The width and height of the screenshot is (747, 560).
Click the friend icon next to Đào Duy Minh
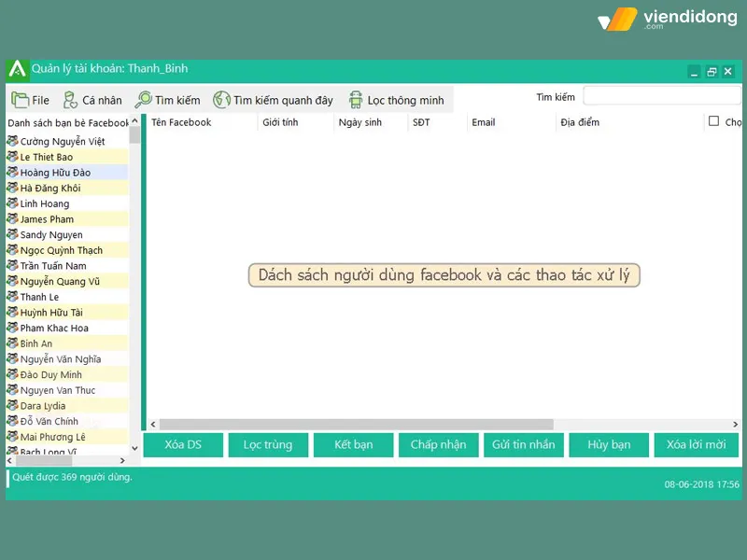coord(12,374)
